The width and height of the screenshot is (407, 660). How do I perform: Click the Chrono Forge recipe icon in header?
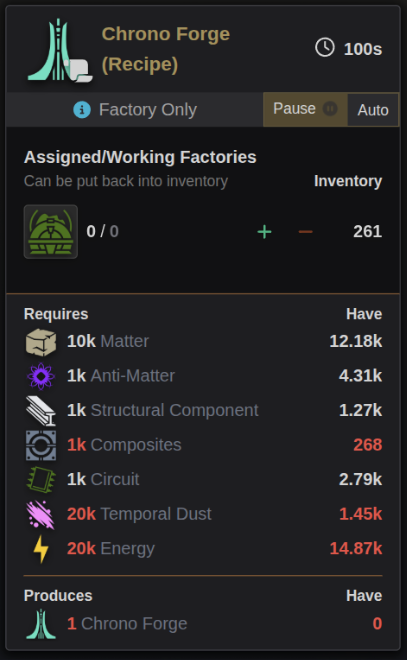[59, 50]
